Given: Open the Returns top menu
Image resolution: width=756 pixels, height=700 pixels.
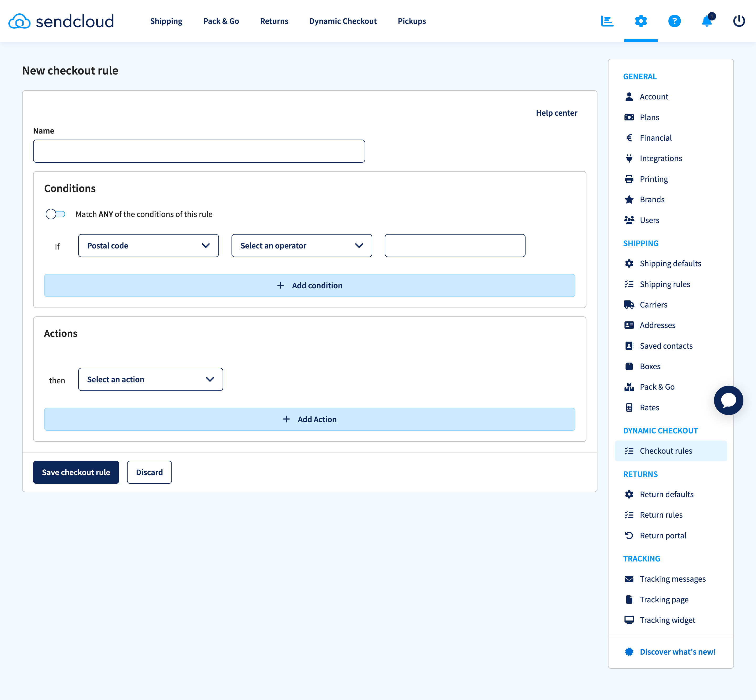Looking at the screenshot, I should point(274,21).
